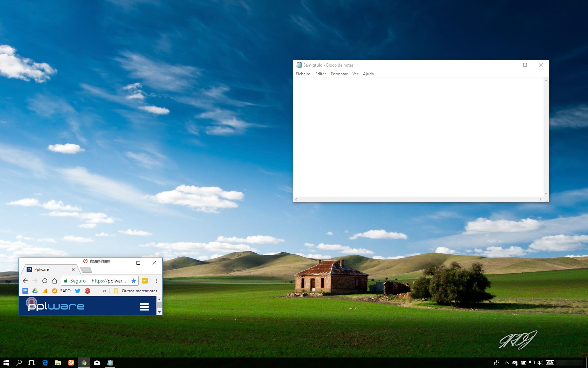Expand hidden bookmarks with the double chevron

(x=104, y=291)
